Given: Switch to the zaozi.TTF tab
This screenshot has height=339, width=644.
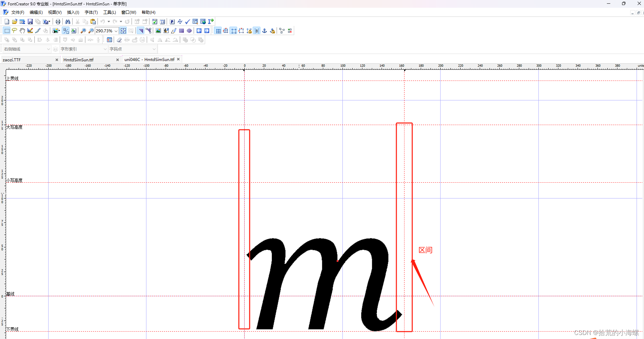Looking at the screenshot, I should click(12, 60).
